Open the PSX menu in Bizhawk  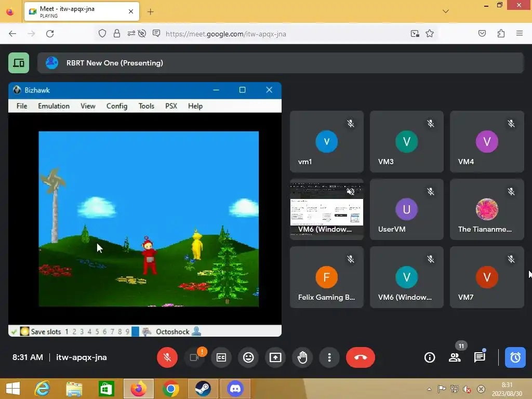point(171,106)
